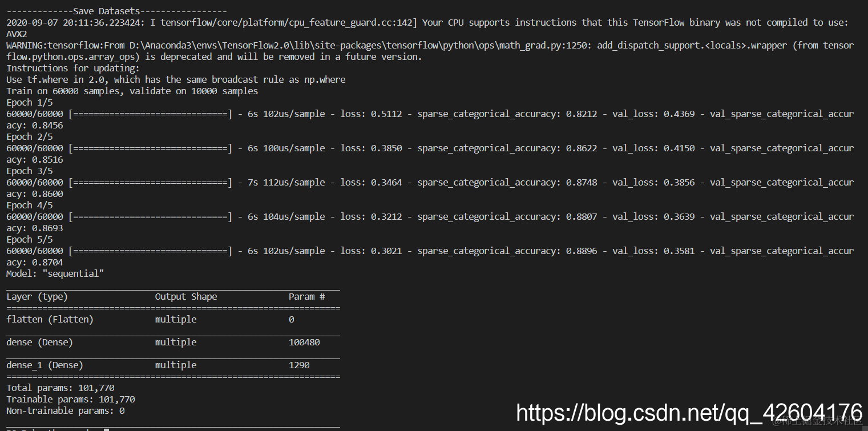Click the param count 100480
This screenshot has height=431, width=868.
point(304,343)
